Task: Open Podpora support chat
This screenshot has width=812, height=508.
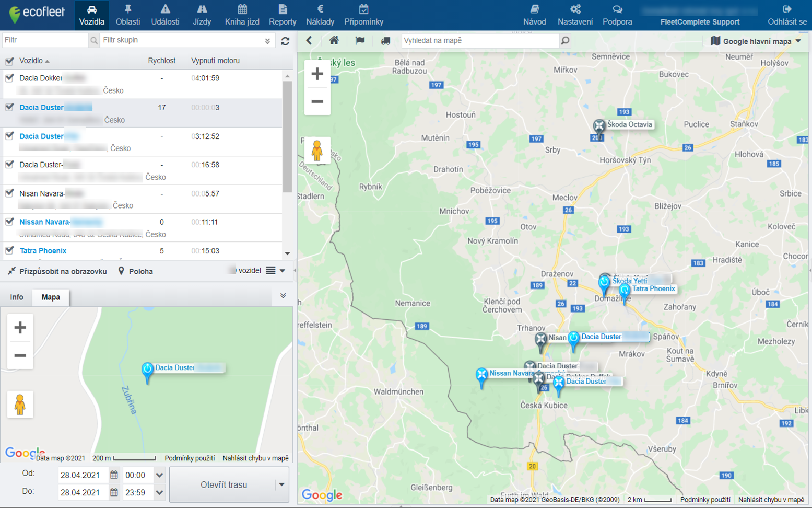Action: 617,15
